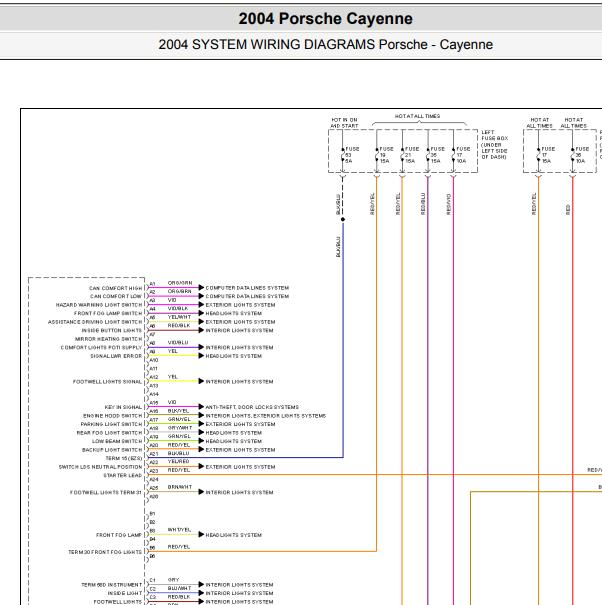Select 'HEADLIGHTS SYSTEM' beside LOW BEAM SWITCH

pos(233,441)
